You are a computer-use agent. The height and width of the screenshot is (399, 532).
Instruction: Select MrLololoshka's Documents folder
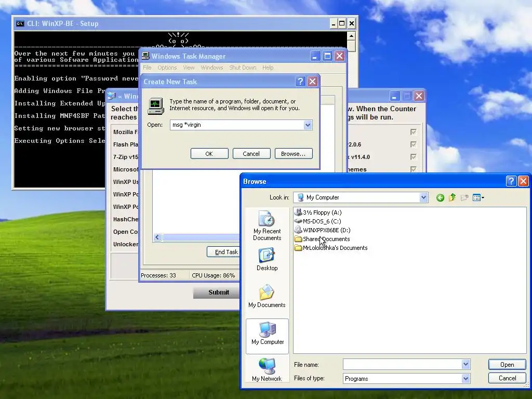pyautogui.click(x=331, y=248)
